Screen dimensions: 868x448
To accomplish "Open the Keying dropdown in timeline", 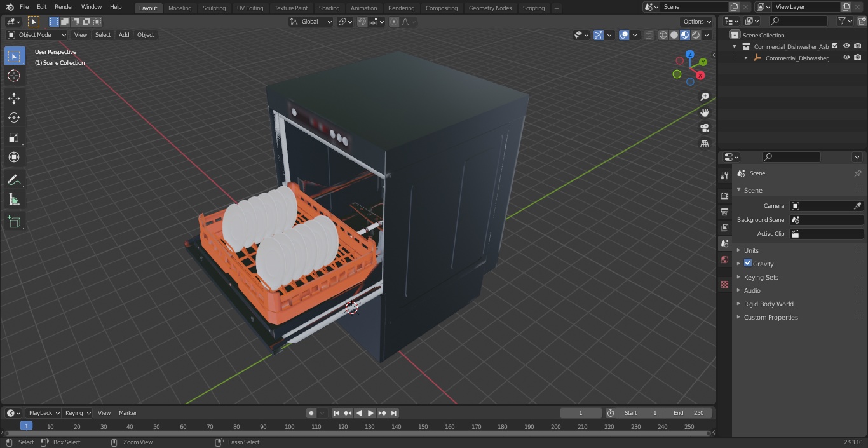I will click(x=77, y=413).
